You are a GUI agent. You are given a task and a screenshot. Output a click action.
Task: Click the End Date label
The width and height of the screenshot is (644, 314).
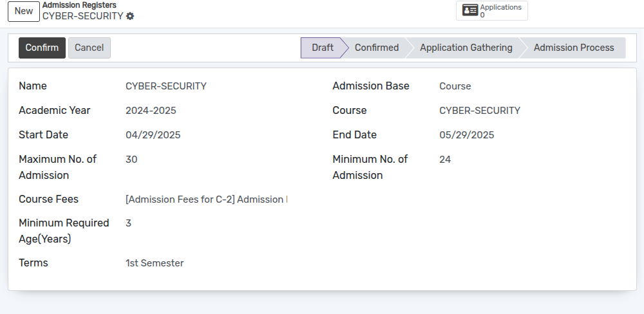(x=354, y=134)
